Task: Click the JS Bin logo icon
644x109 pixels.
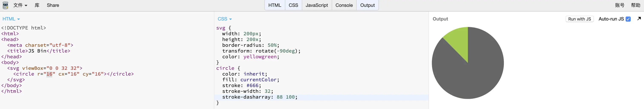Action: point(5,5)
